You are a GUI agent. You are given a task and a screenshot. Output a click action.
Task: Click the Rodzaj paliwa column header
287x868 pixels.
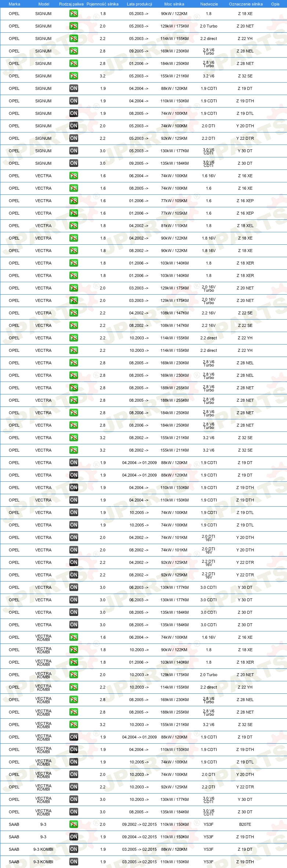pyautogui.click(x=71, y=4)
